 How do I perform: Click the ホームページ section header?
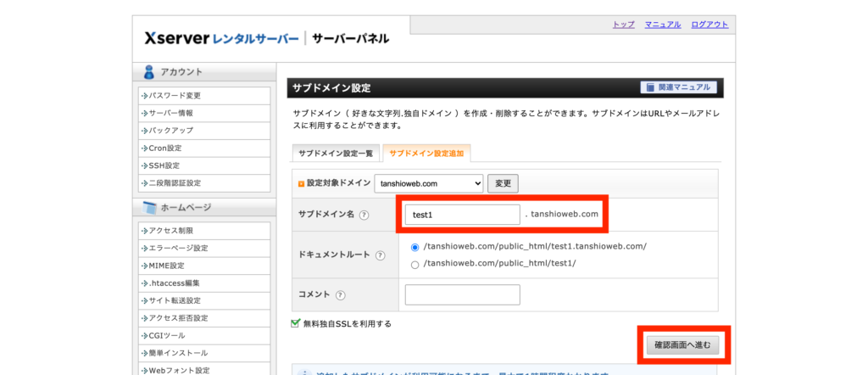204,208
